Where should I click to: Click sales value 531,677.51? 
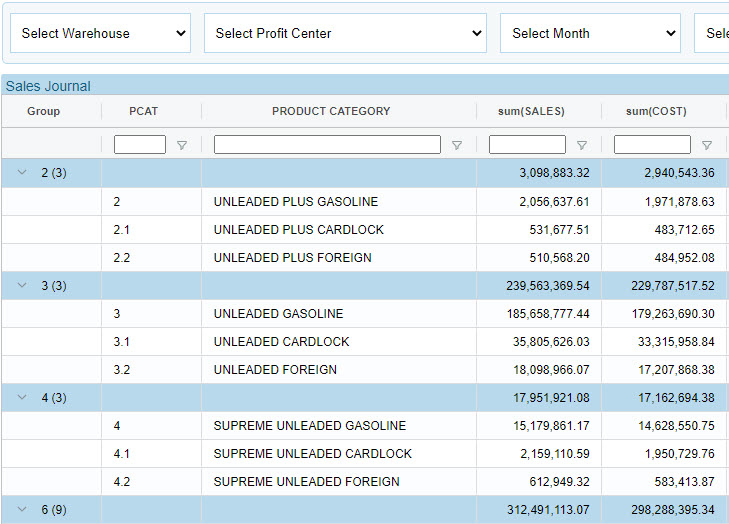tap(559, 230)
